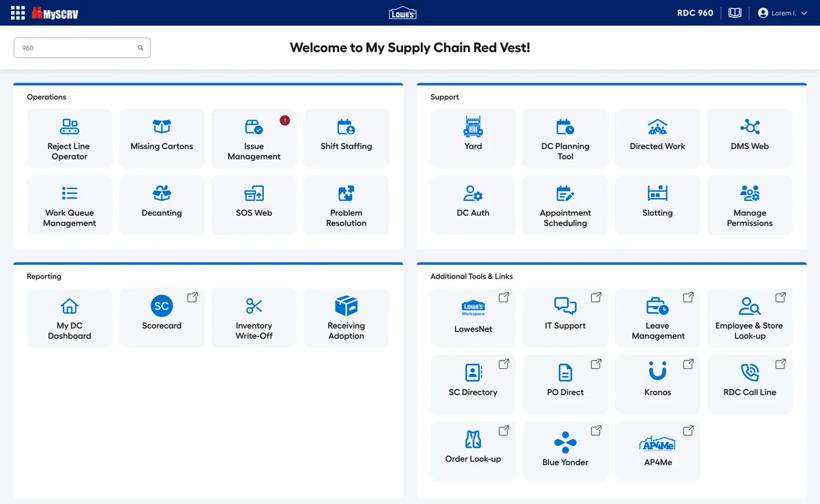
Task: Open DC Planning Tool tile
Action: (x=565, y=139)
